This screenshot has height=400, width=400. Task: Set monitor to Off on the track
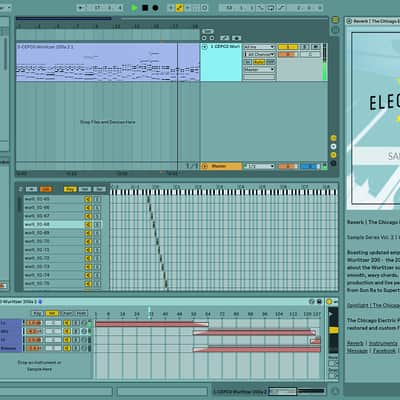pos(271,62)
